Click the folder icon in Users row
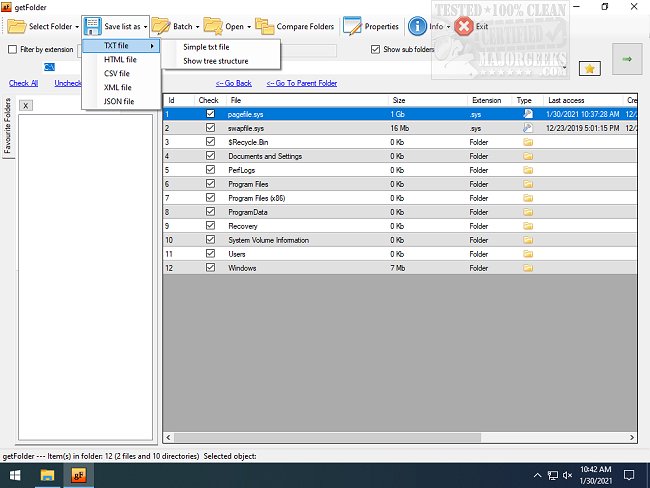The width and height of the screenshot is (650, 488). click(528, 254)
